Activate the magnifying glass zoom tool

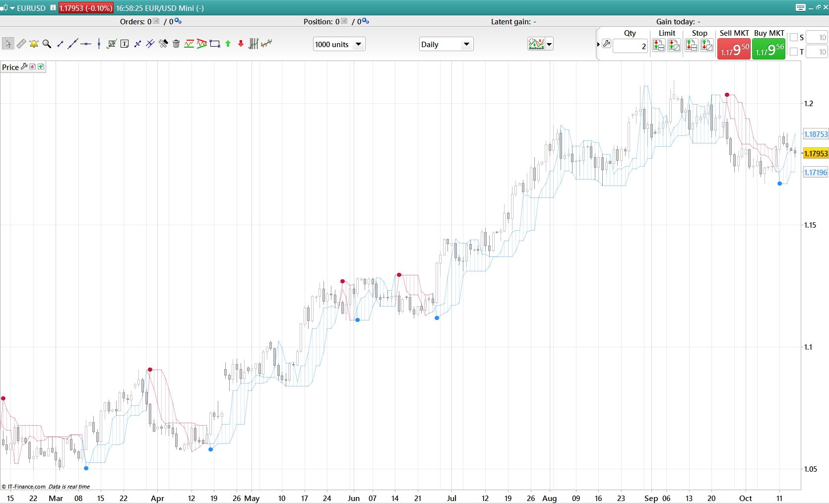tap(47, 44)
